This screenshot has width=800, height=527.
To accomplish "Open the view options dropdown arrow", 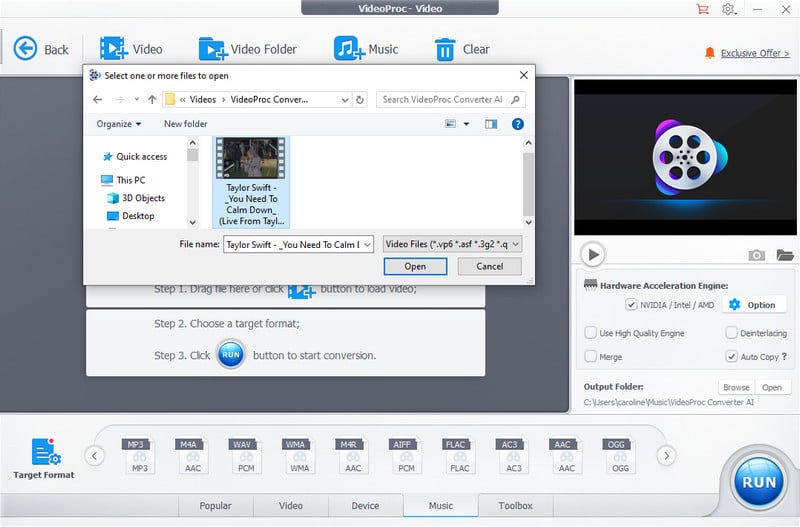I will tap(466, 124).
